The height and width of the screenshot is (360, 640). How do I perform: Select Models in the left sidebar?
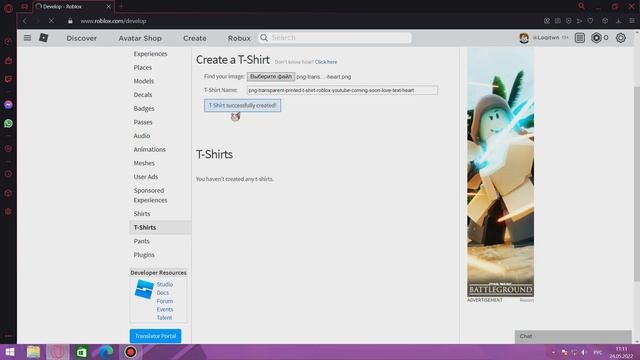(144, 81)
